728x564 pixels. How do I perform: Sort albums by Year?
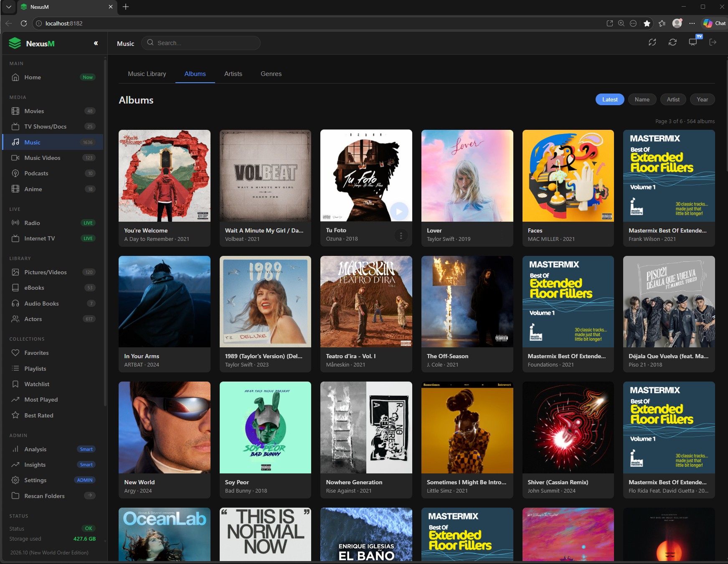click(x=702, y=99)
